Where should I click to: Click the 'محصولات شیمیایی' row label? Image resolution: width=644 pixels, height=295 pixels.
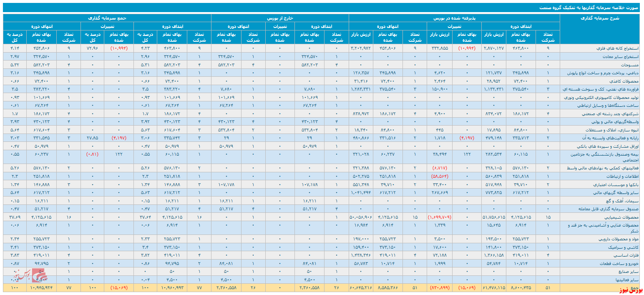621,217
